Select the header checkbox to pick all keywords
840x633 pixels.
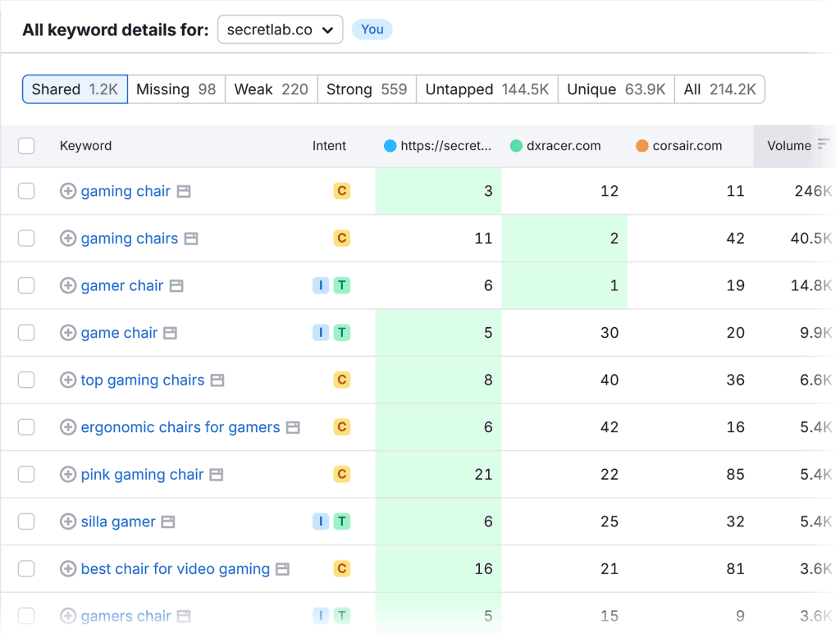pos(25,145)
